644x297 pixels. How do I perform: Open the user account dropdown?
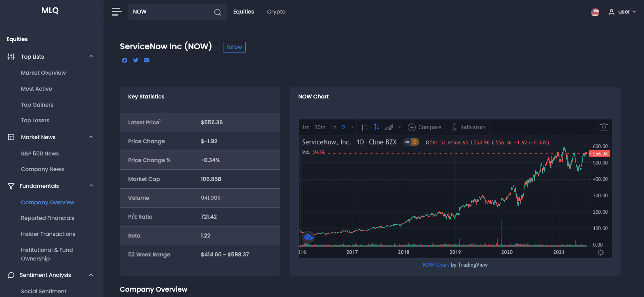pyautogui.click(x=622, y=12)
